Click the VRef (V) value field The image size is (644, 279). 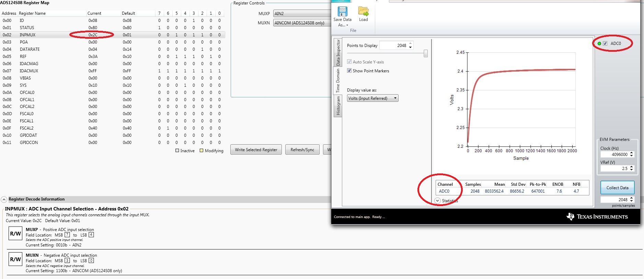(615, 168)
